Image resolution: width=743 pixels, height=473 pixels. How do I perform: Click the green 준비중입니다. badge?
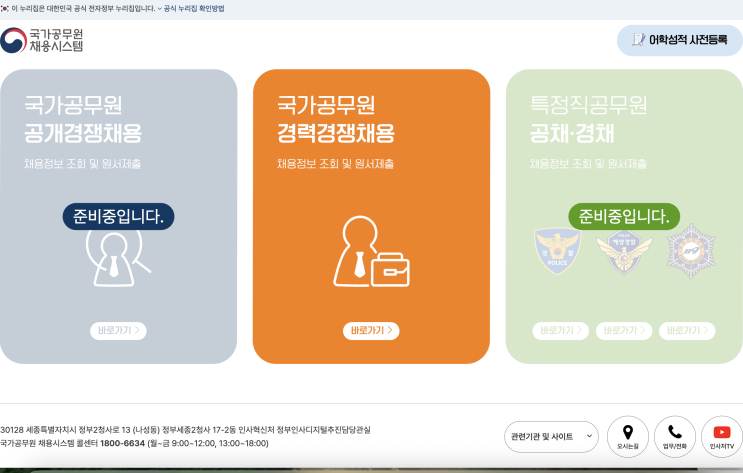tap(624, 217)
